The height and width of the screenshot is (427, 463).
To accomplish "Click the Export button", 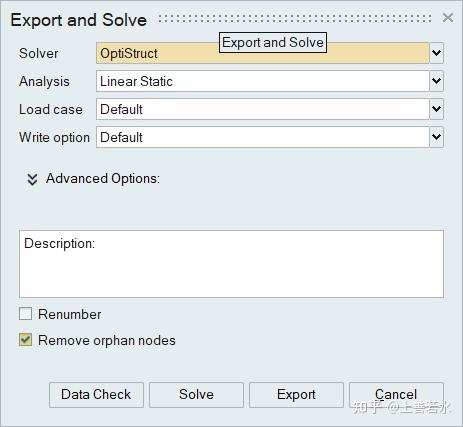I will coord(296,395).
